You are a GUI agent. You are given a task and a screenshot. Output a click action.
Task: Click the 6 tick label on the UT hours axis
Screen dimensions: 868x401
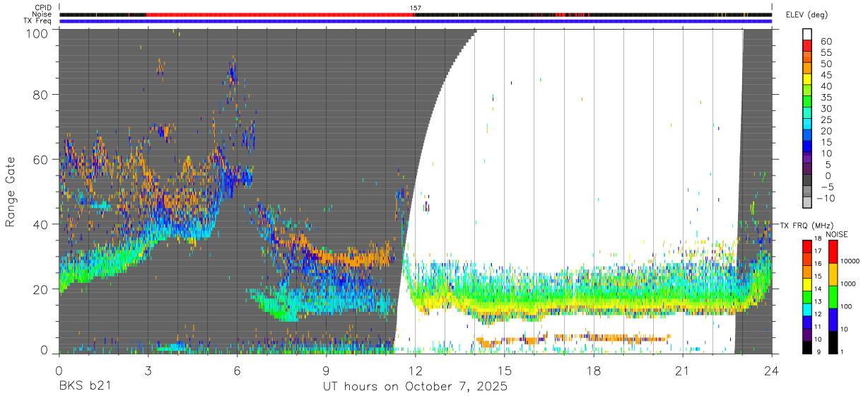pyautogui.click(x=237, y=370)
